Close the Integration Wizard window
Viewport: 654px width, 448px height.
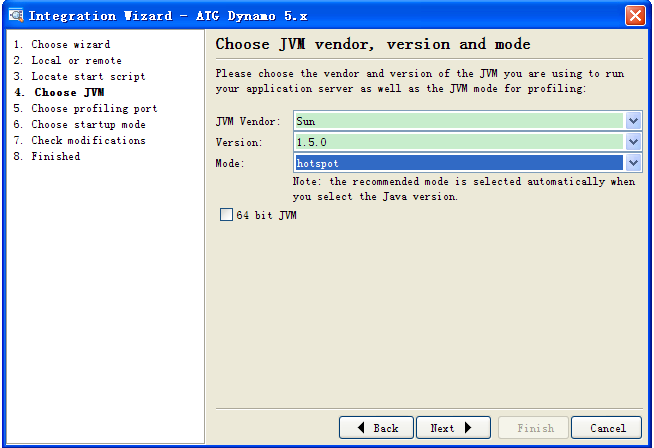pyautogui.click(x=635, y=16)
